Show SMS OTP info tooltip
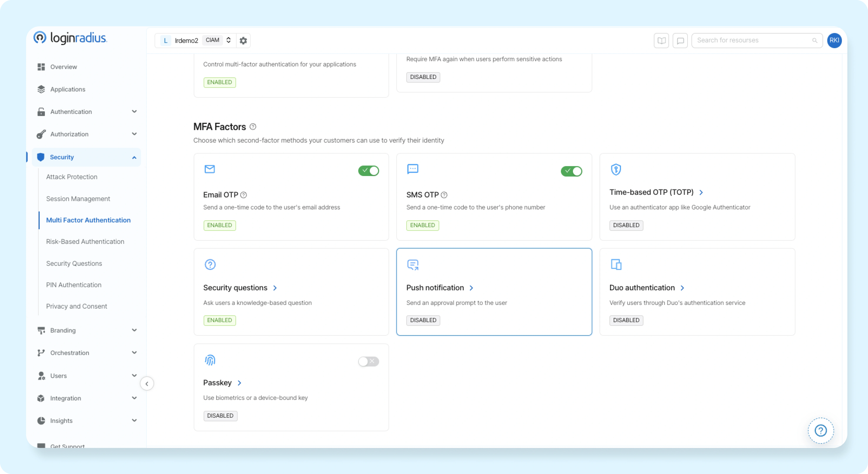 tap(444, 195)
